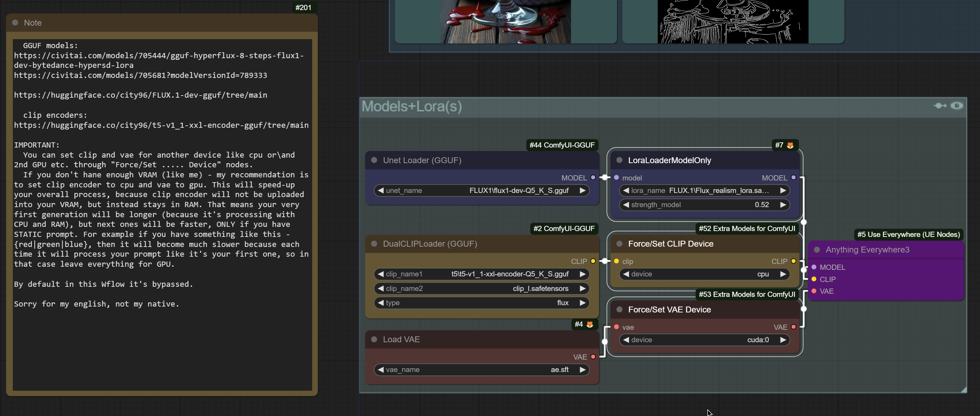The height and width of the screenshot is (416, 980).
Task: Click the #53 Extra Models for ComfyUI badge
Action: click(x=747, y=294)
